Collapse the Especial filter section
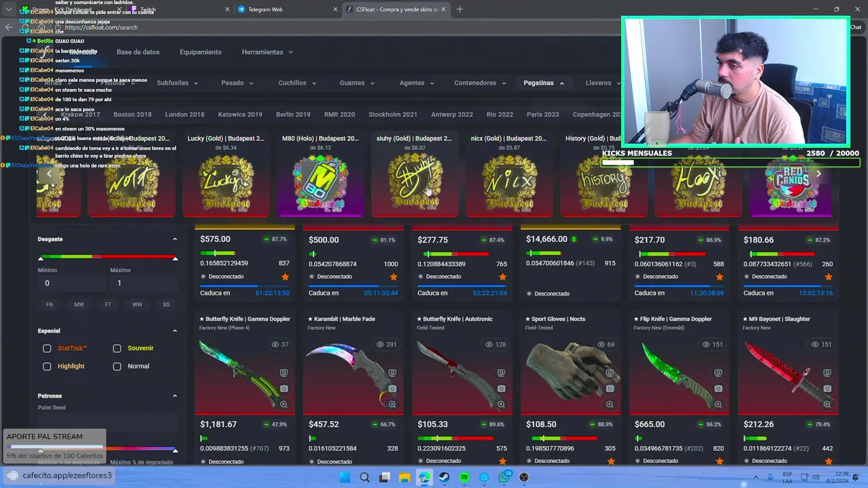 point(175,331)
